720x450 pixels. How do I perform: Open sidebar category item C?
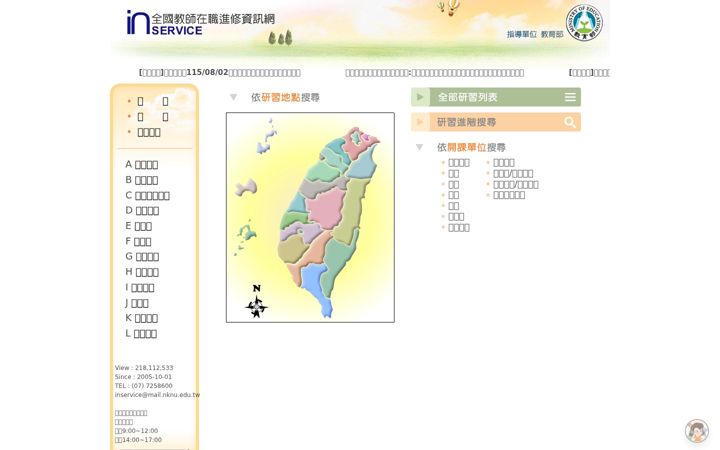click(147, 196)
